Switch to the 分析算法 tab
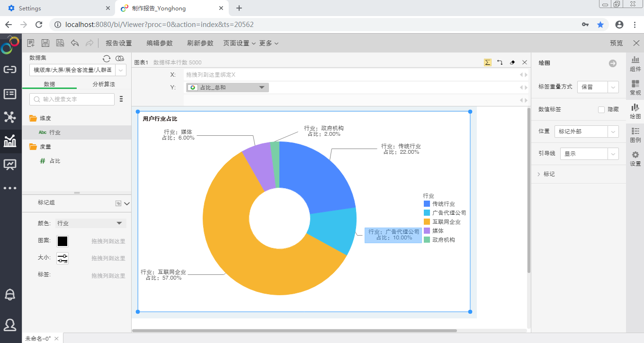The height and width of the screenshot is (343, 644). pos(104,84)
